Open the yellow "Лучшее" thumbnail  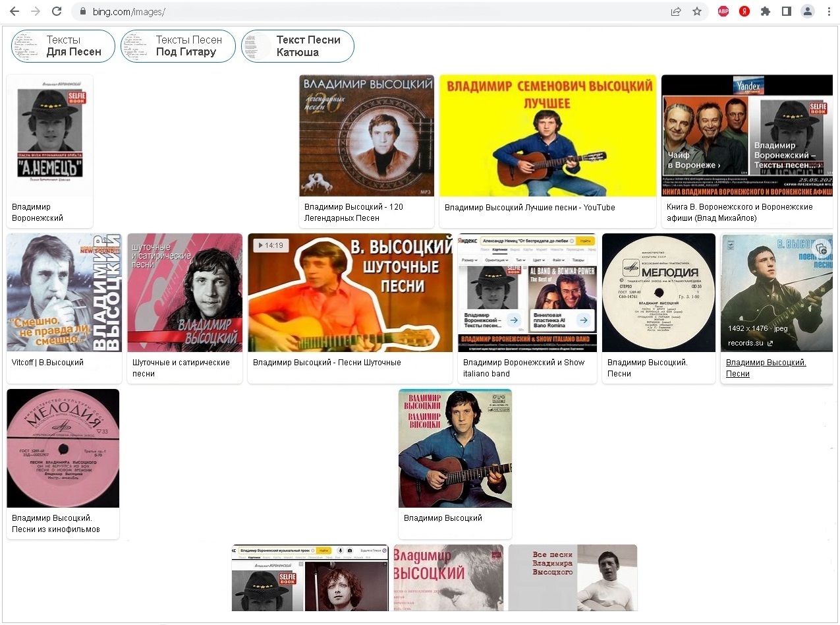click(x=548, y=135)
